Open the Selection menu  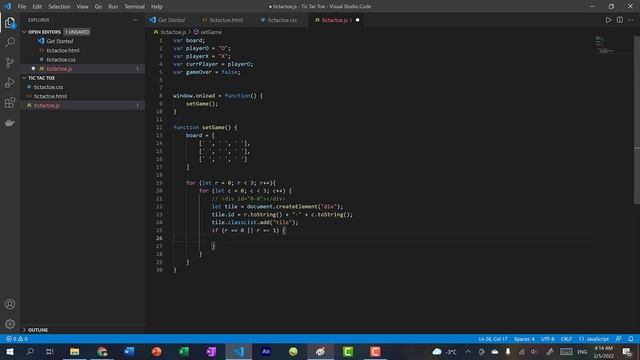pyautogui.click(x=59, y=7)
